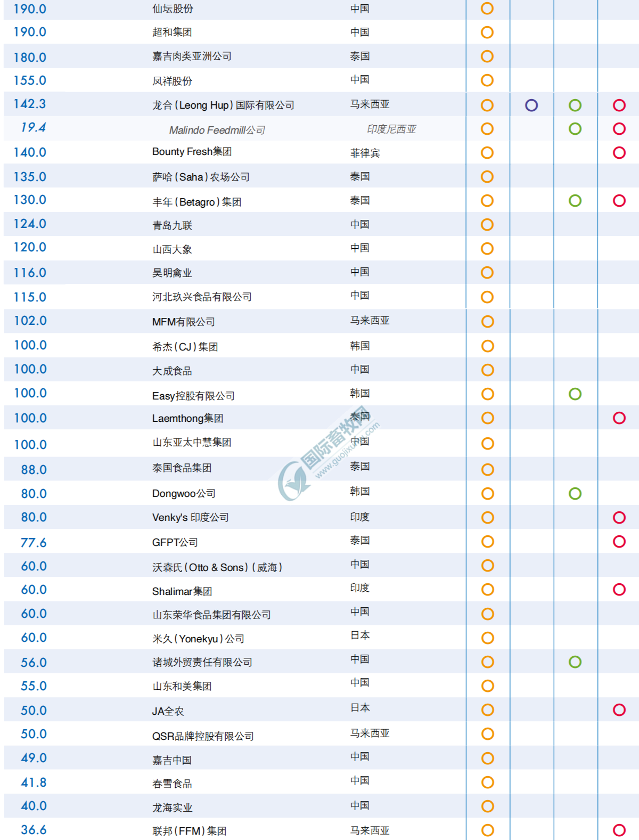The image size is (639, 840).
Task: Click the orange circle in the MFM row
Action: coord(487,322)
